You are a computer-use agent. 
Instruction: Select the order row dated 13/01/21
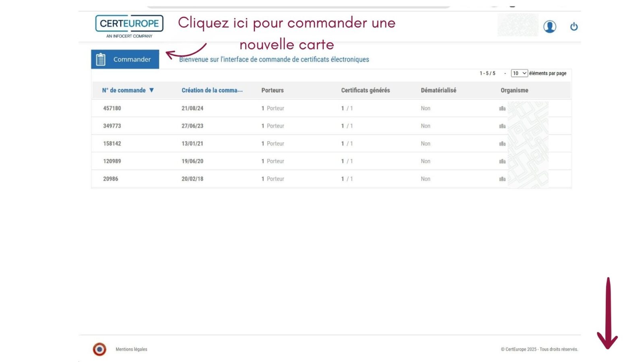coord(192,144)
